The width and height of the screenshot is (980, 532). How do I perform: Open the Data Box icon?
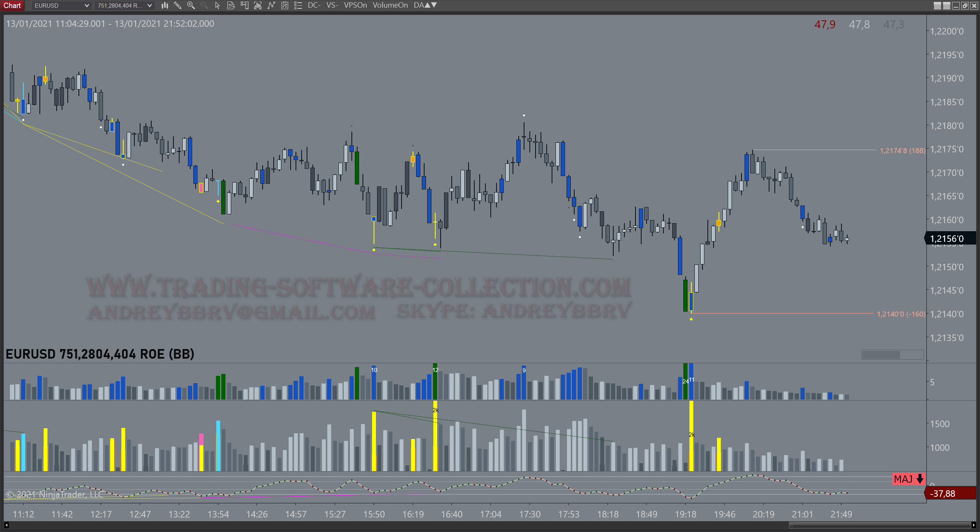231,5
